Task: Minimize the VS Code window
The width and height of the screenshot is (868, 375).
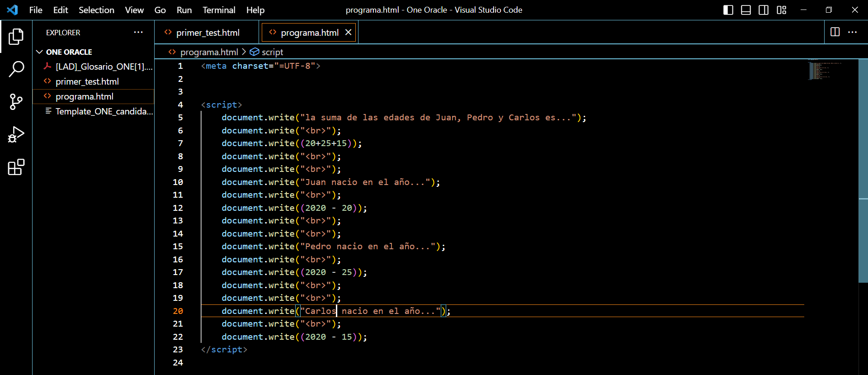Action: pyautogui.click(x=803, y=10)
